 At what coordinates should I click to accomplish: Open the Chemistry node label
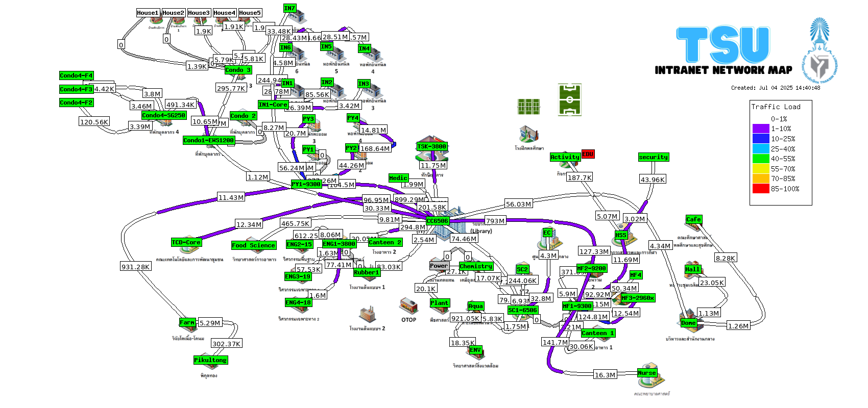coord(476,266)
